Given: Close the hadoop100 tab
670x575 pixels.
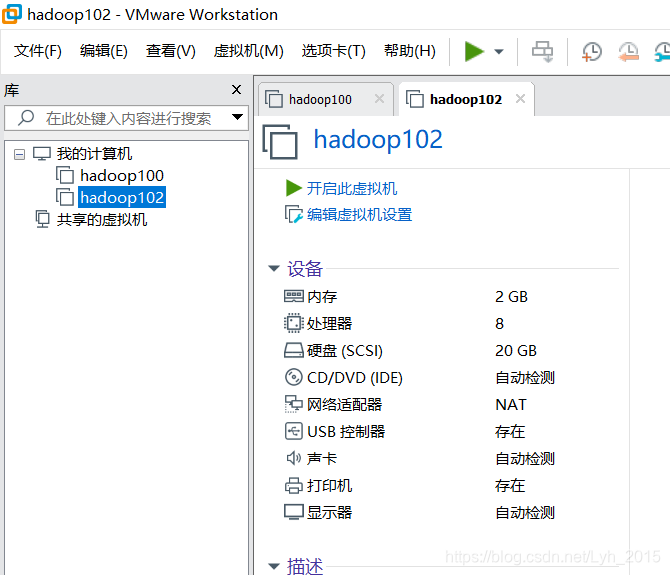Looking at the screenshot, I should (x=379, y=99).
